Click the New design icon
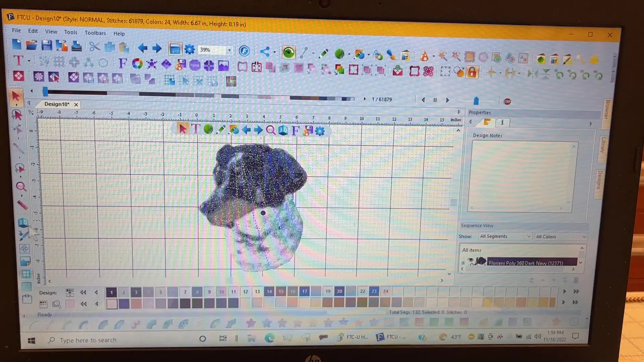644x362 pixels. (x=17, y=44)
